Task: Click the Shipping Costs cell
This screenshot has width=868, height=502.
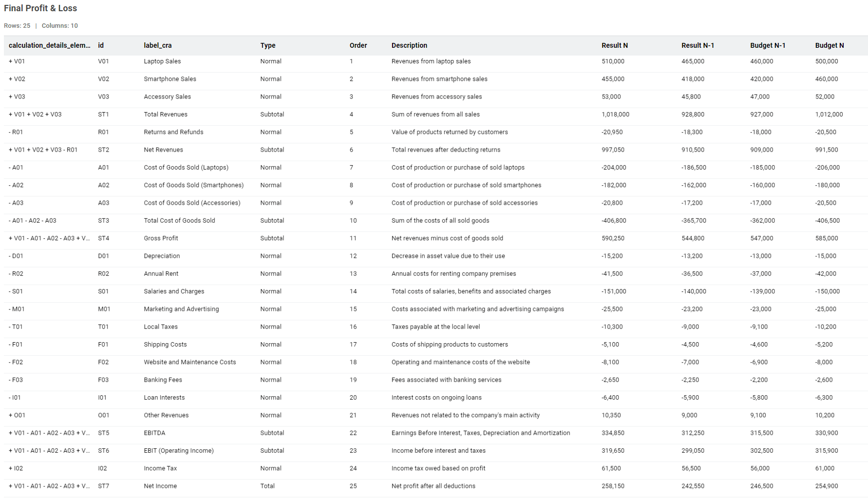Action: [x=165, y=345]
